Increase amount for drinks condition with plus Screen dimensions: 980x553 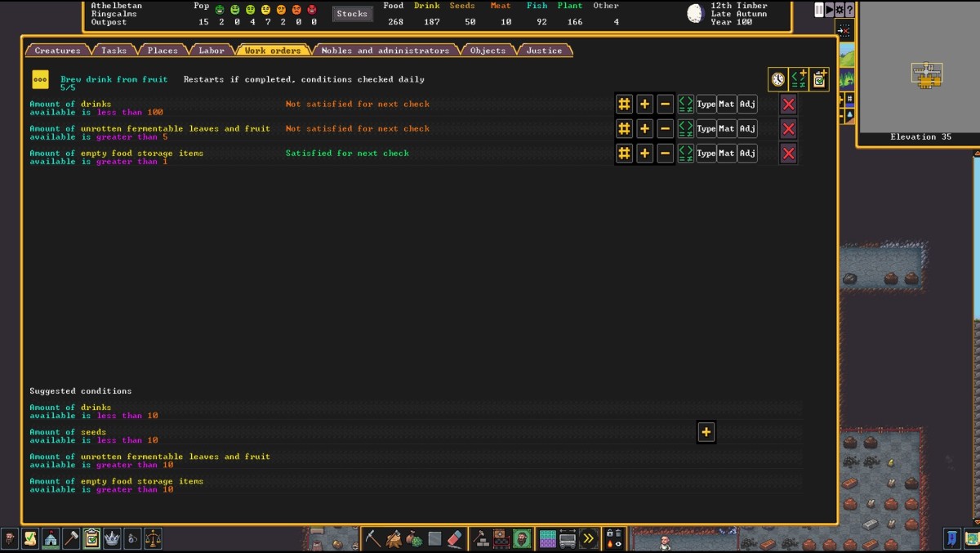pos(644,105)
